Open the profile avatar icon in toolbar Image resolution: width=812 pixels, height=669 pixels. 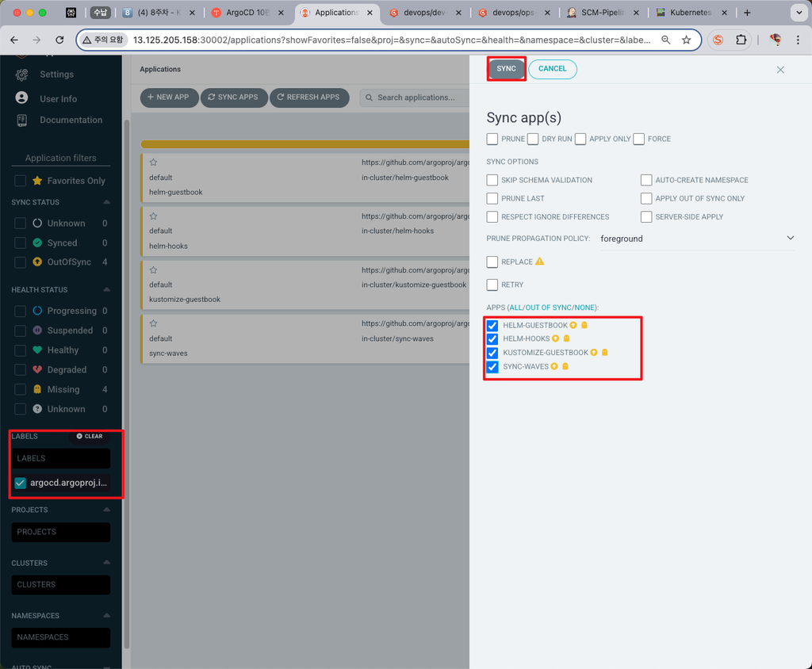point(776,40)
